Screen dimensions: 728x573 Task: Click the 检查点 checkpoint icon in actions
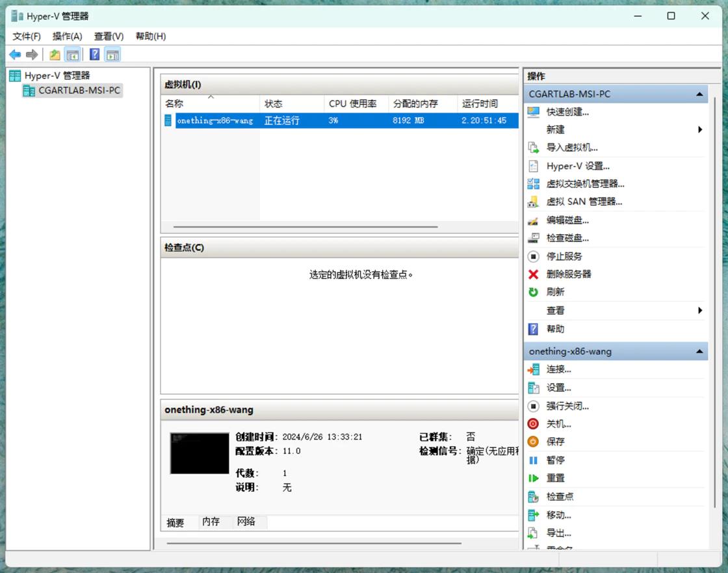point(534,497)
